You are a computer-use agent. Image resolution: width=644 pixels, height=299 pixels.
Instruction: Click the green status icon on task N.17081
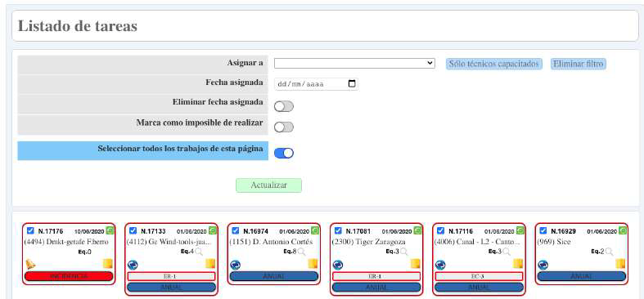[417, 230]
